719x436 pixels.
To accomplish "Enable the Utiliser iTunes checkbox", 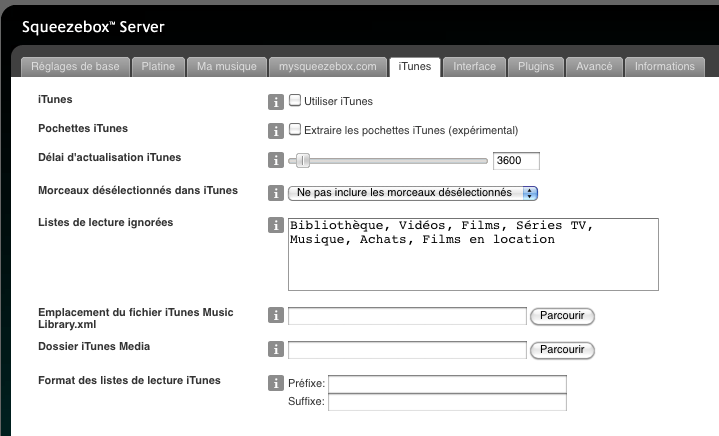I will tap(295, 100).
